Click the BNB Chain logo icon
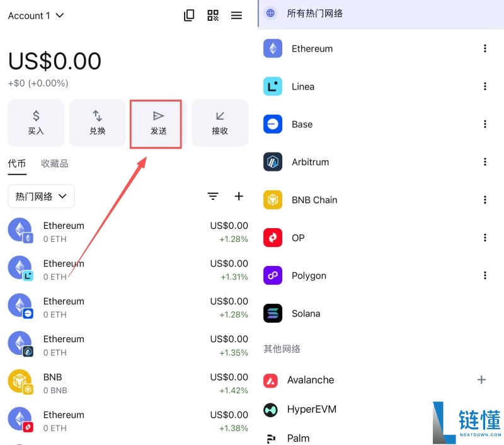Screen dimensions: 504x445 tap(273, 200)
